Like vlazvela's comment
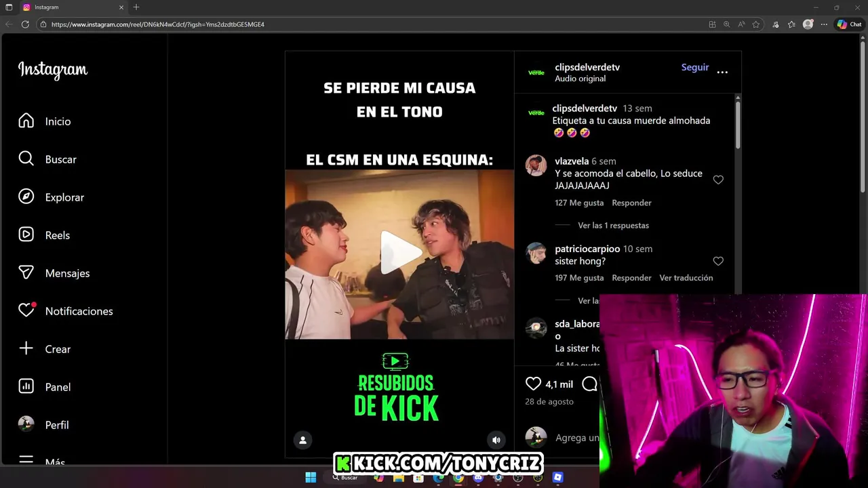 tap(718, 180)
